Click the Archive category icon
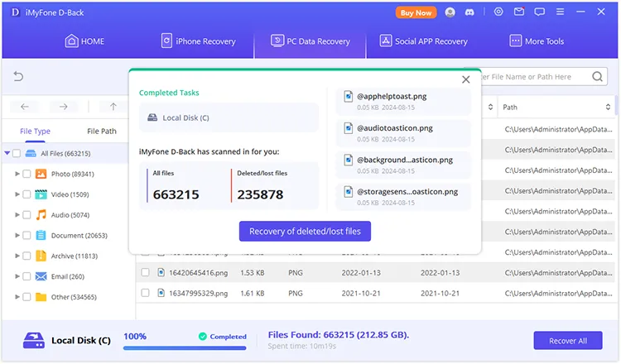 click(x=41, y=256)
